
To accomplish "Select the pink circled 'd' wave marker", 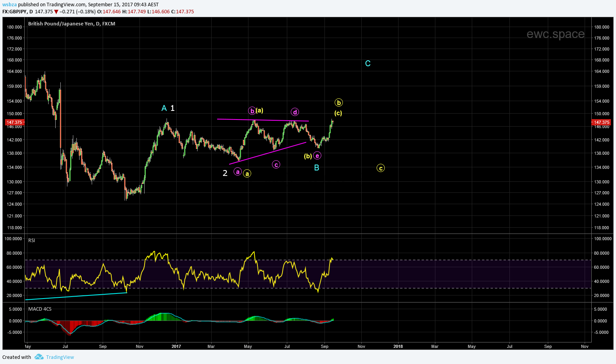I will (295, 112).
